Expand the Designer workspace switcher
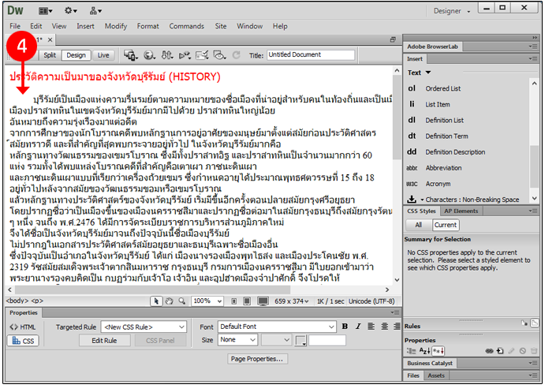Image resolution: width=545 pixels, height=392 pixels. (x=473, y=11)
